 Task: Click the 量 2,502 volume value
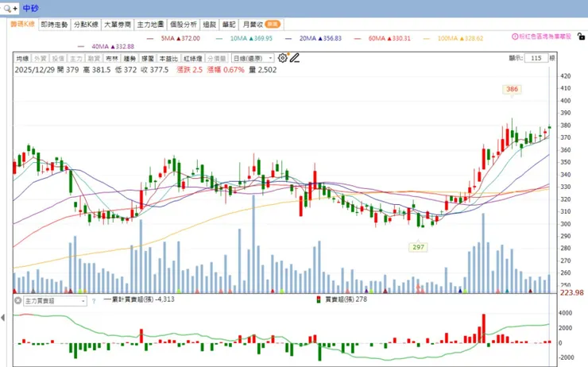(263, 70)
